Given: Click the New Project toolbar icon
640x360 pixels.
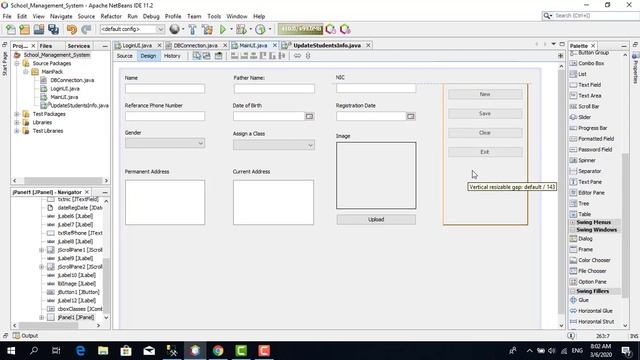Looking at the screenshot, I should pyautogui.click(x=24, y=29).
